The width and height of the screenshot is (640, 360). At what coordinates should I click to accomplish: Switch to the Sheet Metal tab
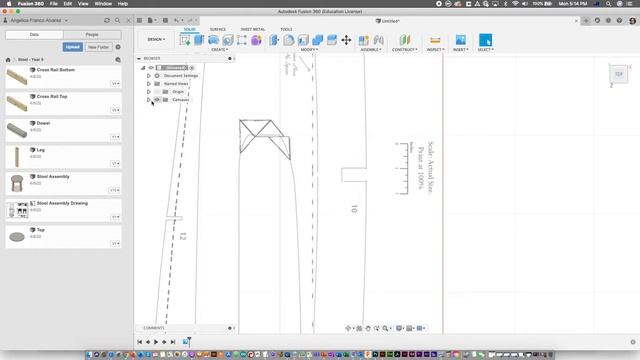253,29
